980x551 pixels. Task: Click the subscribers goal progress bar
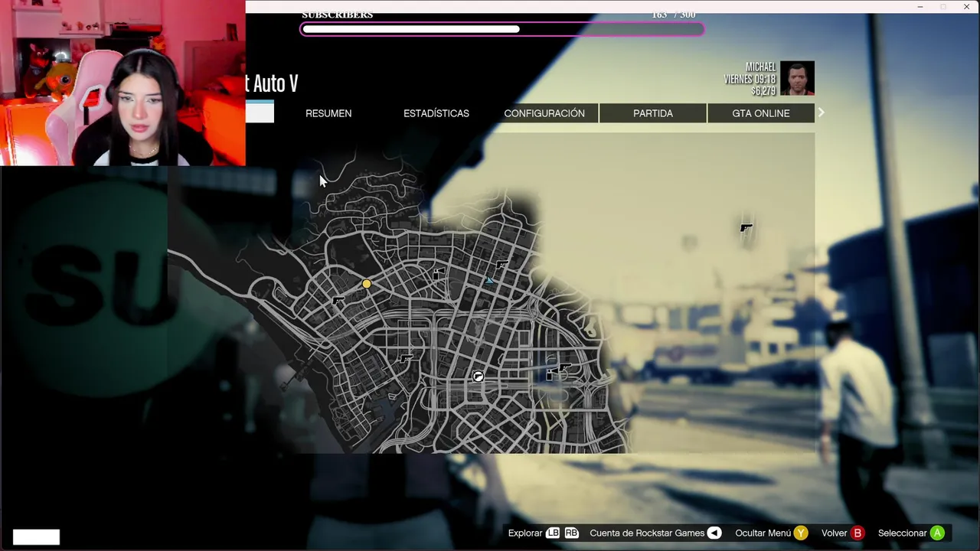(502, 30)
